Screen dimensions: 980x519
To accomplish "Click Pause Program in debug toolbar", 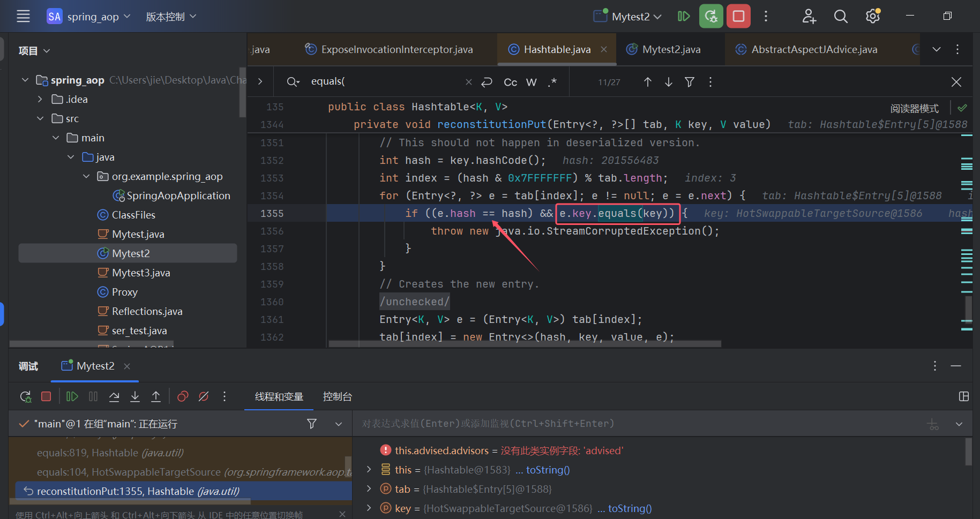I will pos(93,396).
